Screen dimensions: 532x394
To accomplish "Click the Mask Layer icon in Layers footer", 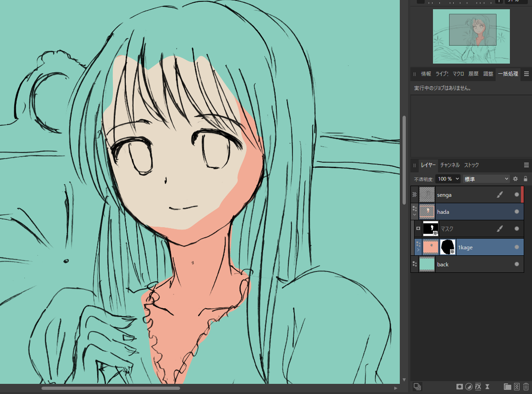I will (459, 386).
